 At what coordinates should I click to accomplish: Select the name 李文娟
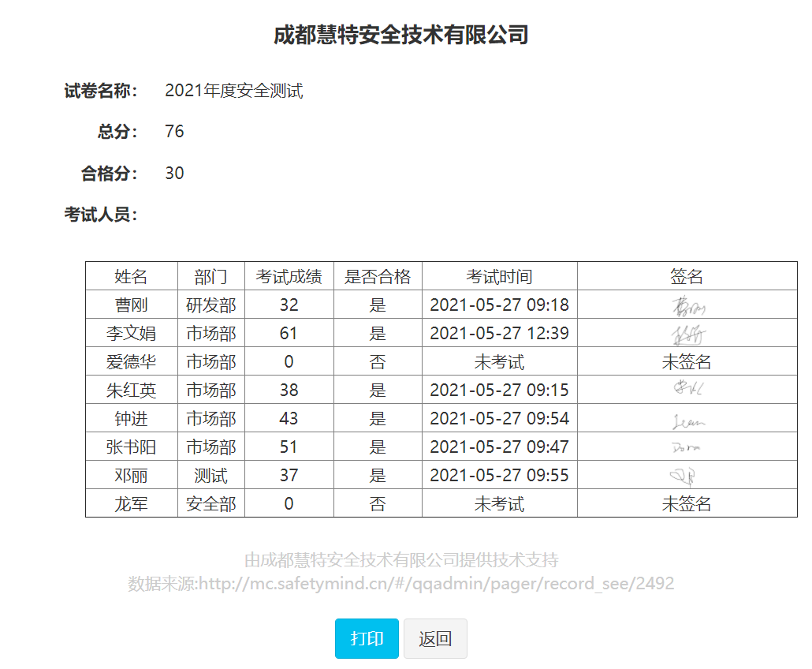coord(131,333)
